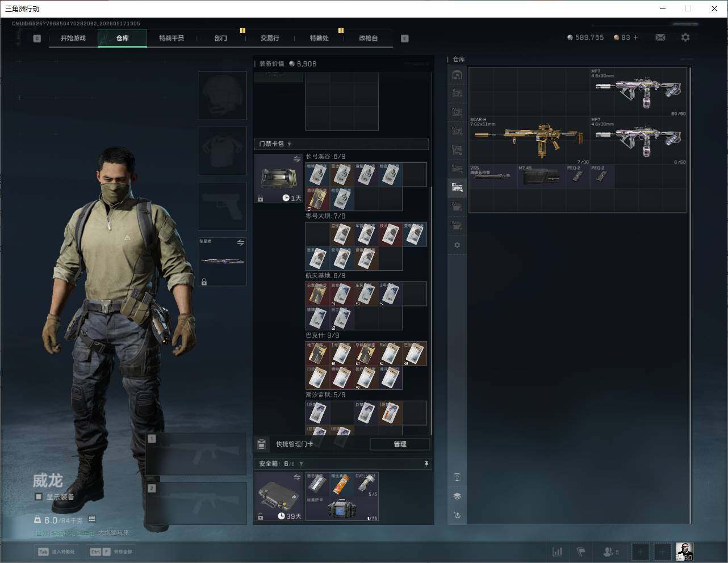Image resolution: width=728 pixels, height=563 pixels.
Task: Select the keycard pack container thumbnail
Action: pos(279,178)
